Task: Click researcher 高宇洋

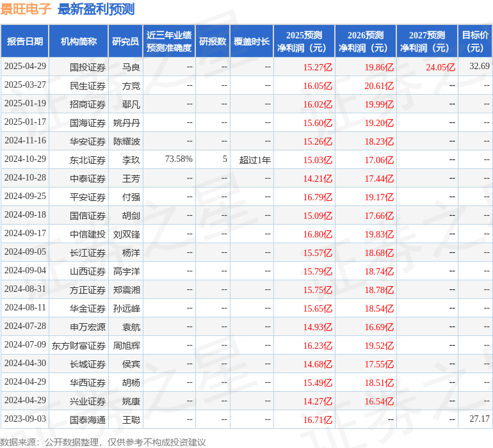Action: tap(126, 271)
